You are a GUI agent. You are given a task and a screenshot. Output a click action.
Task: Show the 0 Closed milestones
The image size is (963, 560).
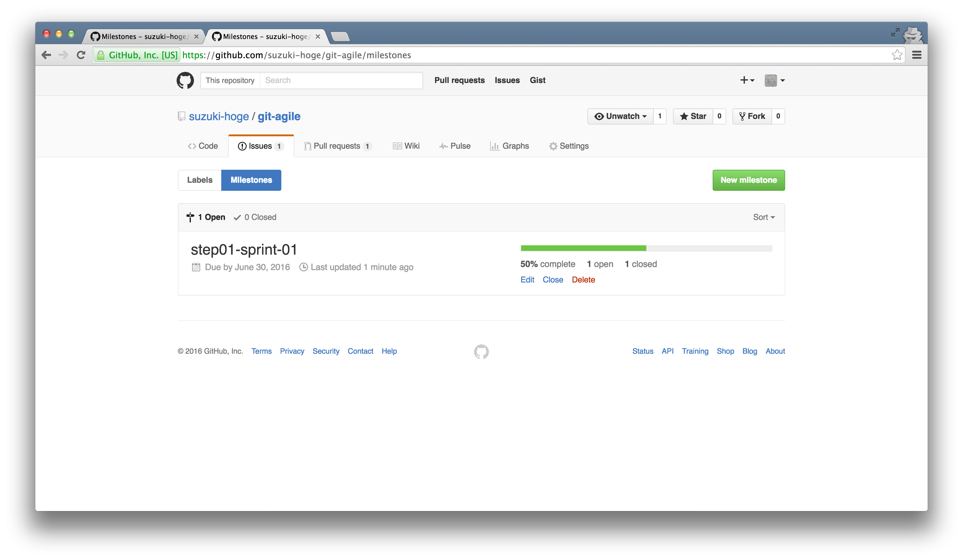tap(255, 217)
